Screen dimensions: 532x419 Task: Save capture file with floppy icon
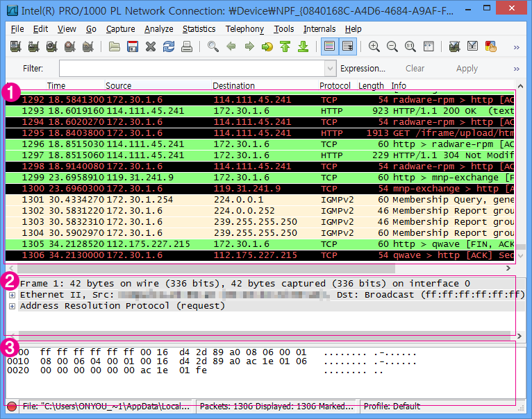click(133, 46)
